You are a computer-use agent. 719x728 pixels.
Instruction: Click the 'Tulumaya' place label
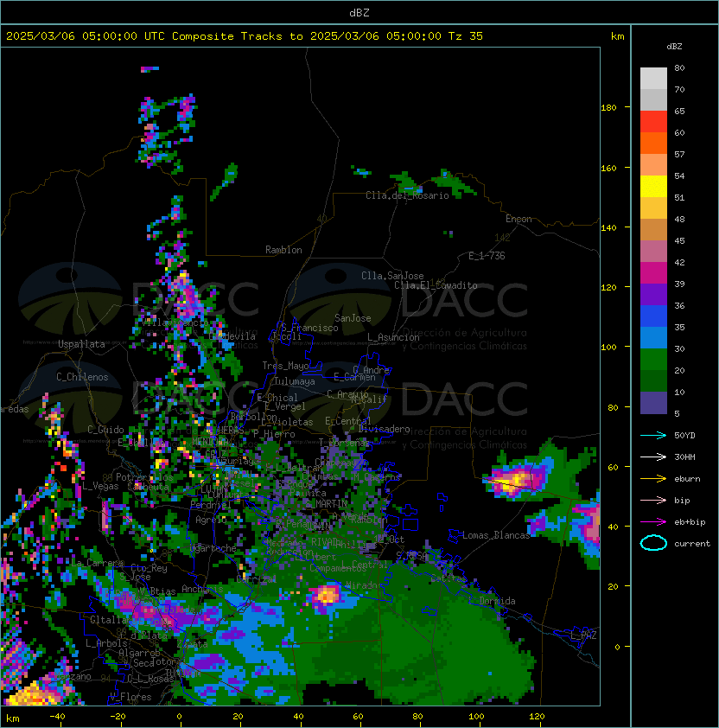[x=295, y=381]
